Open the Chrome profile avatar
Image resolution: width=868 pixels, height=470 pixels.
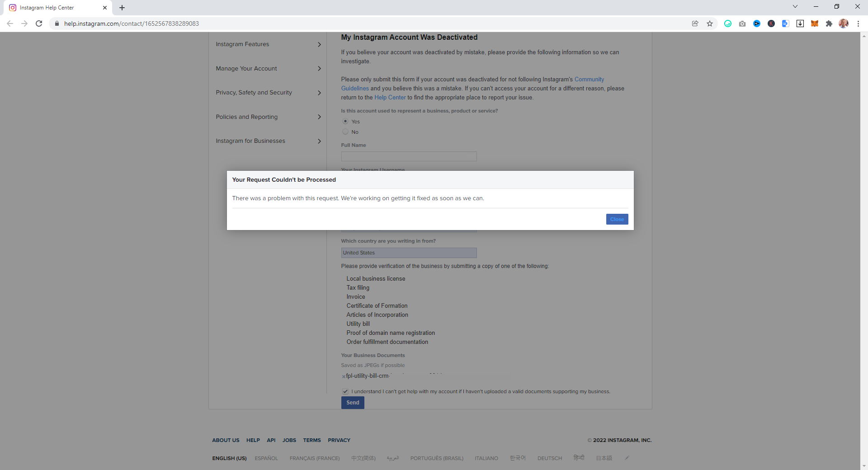844,23
